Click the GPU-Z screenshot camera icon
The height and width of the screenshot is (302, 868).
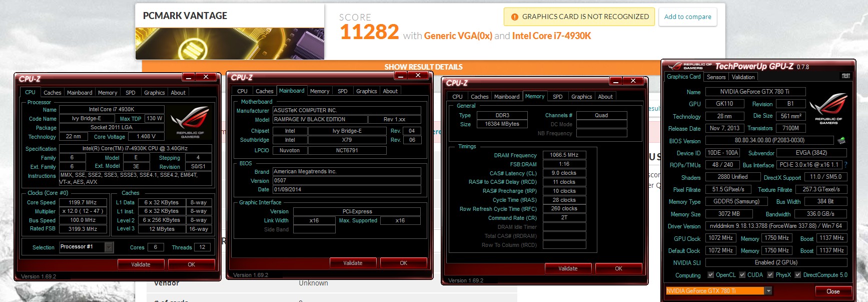click(845, 76)
